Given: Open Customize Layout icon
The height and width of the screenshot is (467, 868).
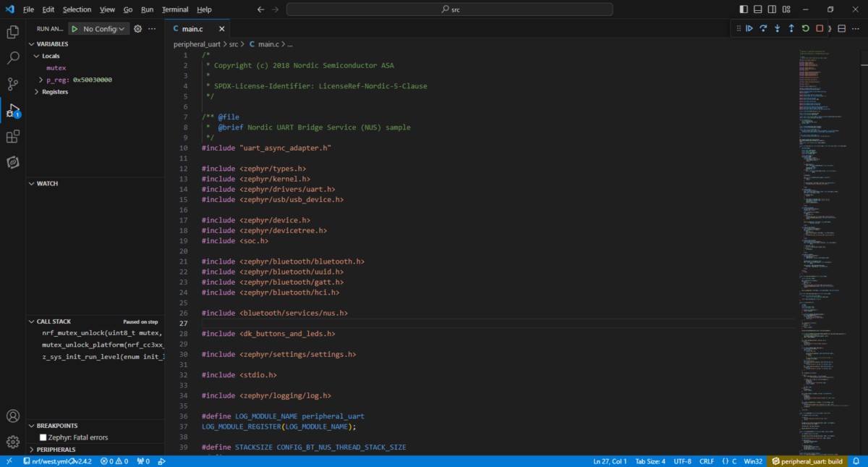Looking at the screenshot, I should point(786,9).
